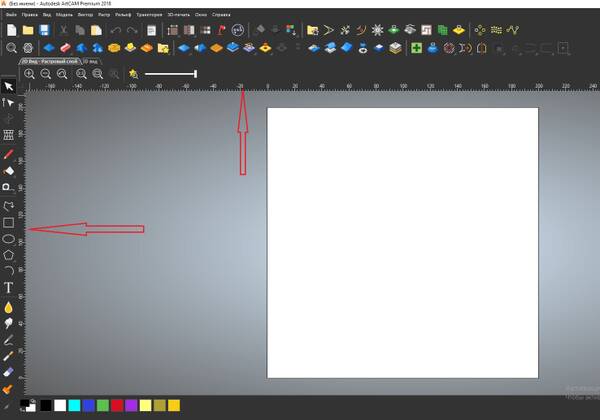The image size is (600, 420).
Task: Redo the last undone action
Action: pos(132,30)
